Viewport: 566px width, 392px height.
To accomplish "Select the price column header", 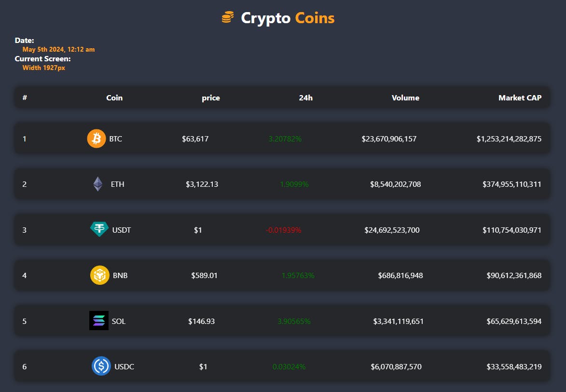I will point(211,98).
